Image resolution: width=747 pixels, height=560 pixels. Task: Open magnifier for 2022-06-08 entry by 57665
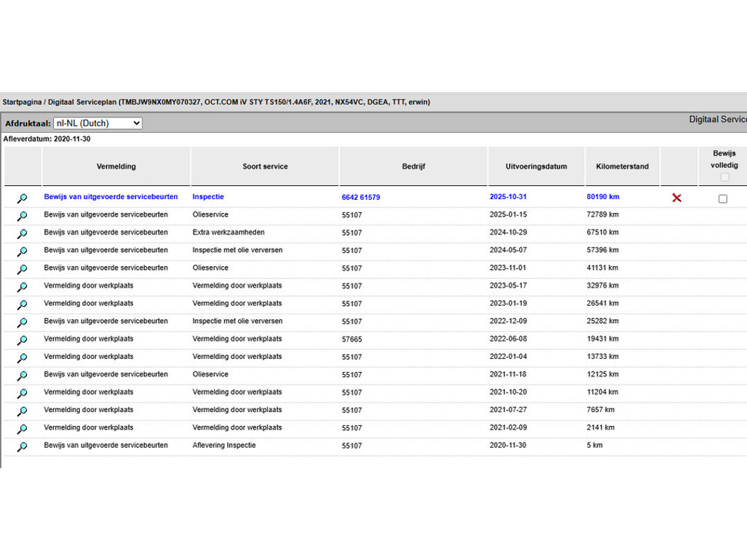(x=22, y=340)
